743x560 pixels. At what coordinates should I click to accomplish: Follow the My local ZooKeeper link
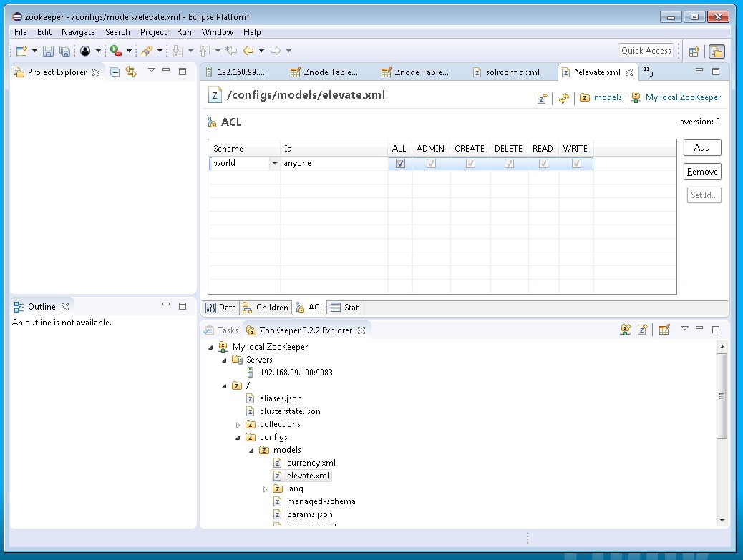point(683,97)
